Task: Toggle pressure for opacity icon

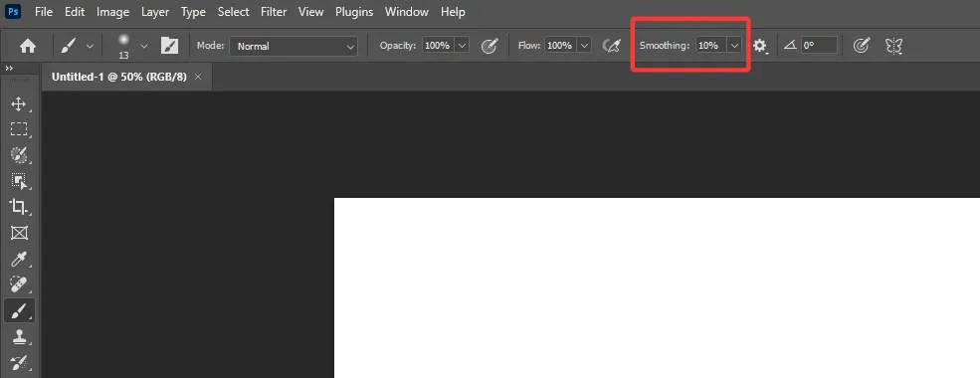Action: click(490, 46)
